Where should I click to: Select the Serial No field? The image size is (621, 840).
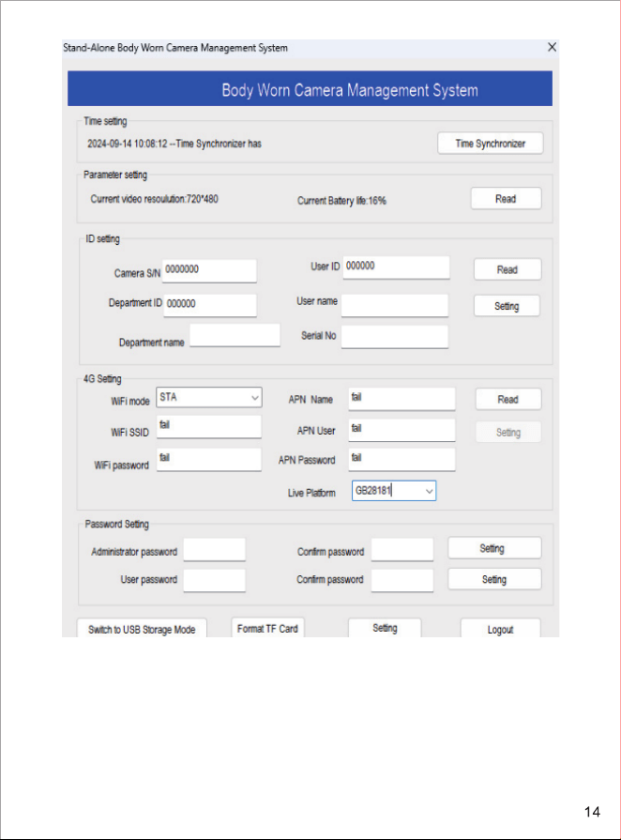(x=395, y=337)
